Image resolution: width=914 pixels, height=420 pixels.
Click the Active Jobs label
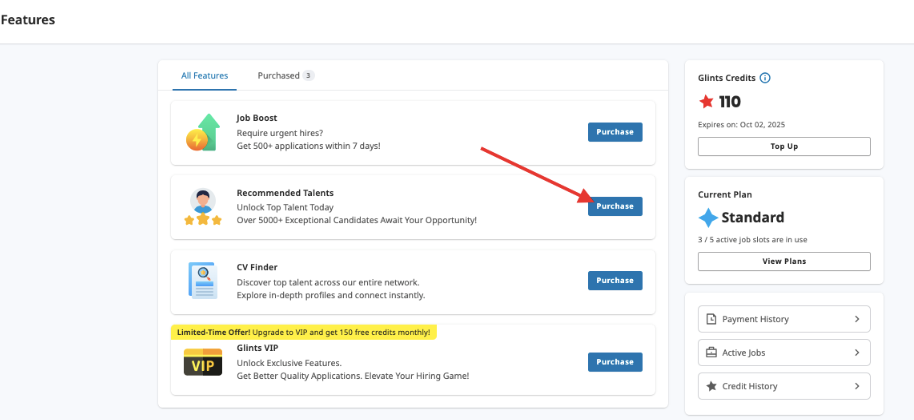(744, 352)
